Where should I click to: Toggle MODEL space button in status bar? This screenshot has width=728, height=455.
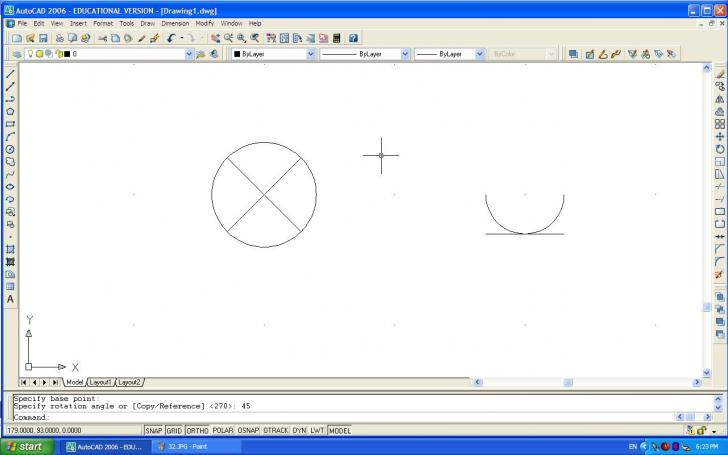339,430
